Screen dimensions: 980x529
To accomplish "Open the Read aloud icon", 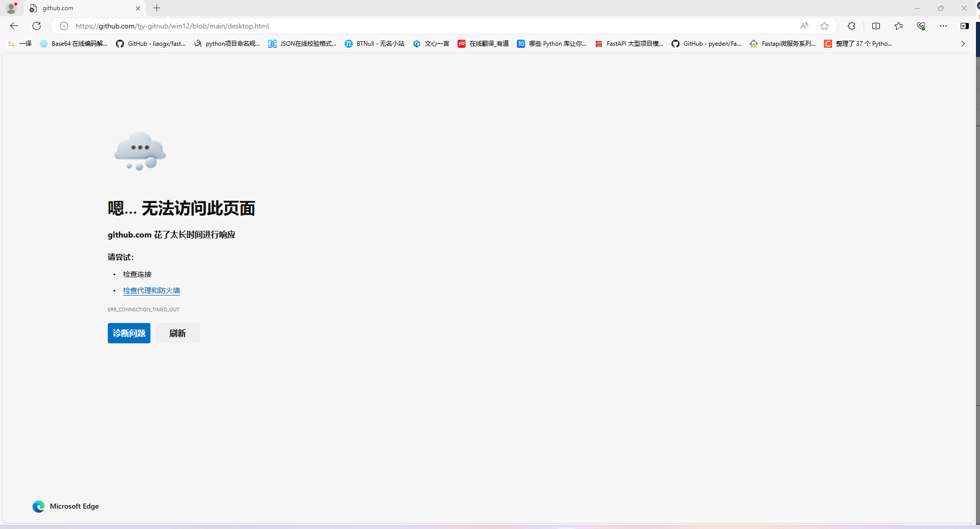I will point(804,26).
